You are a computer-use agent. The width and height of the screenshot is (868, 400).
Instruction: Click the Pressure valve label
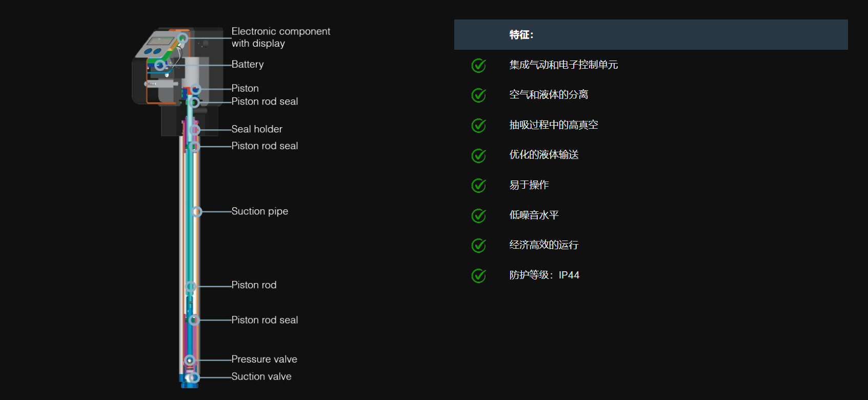[x=265, y=359]
